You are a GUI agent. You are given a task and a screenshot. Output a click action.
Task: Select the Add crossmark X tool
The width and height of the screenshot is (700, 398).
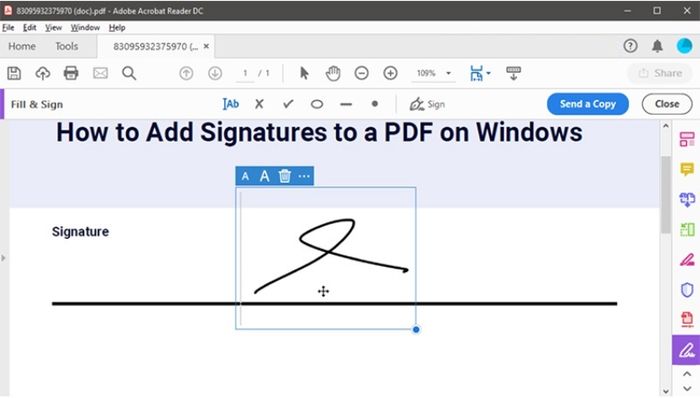click(x=259, y=104)
